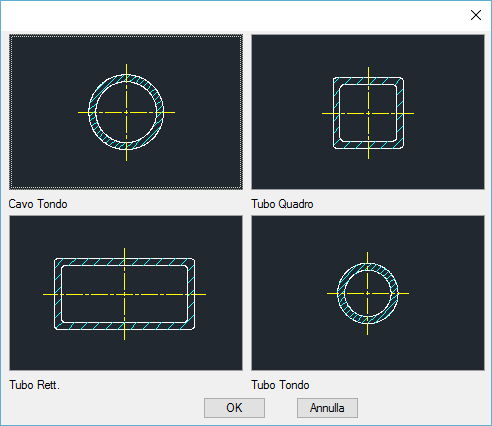
Task: Click the "Tubo Tondo" label text
Action: click(280, 385)
